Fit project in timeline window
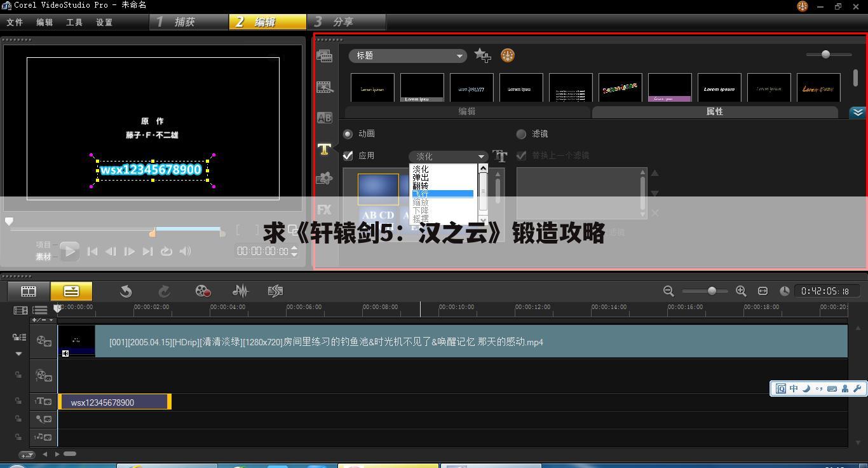Viewport: 868px width, 468px height. point(763,291)
